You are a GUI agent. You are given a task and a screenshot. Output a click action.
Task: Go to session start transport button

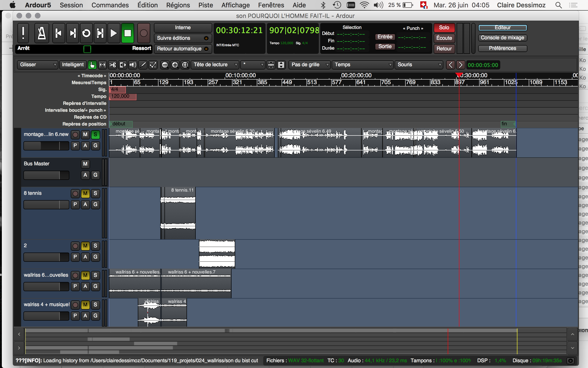pos(59,33)
